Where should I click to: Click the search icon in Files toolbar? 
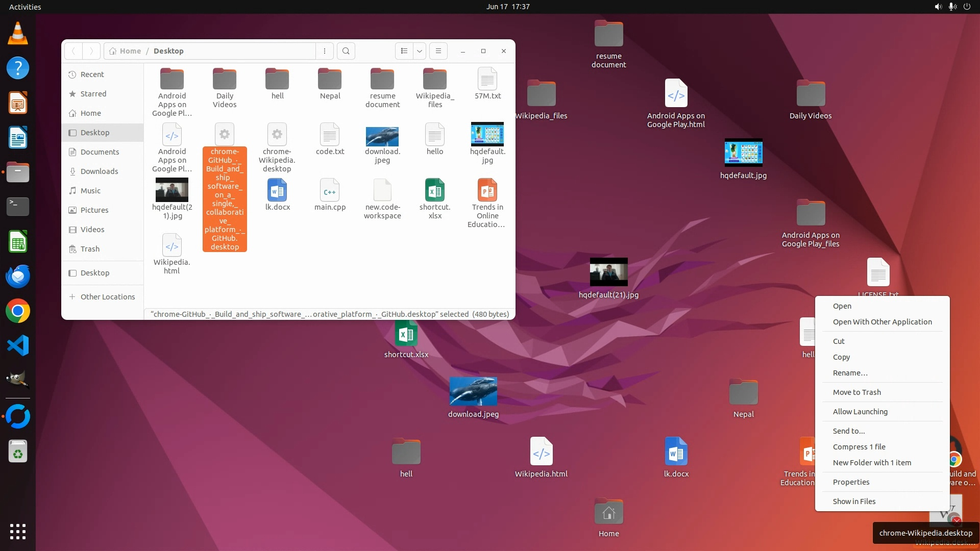point(346,51)
